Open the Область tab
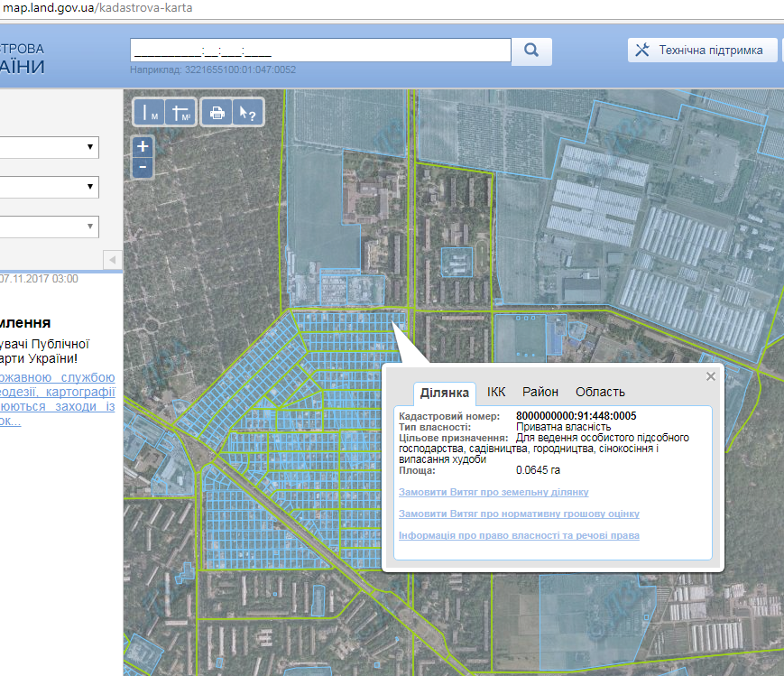784x676 pixels. click(600, 392)
